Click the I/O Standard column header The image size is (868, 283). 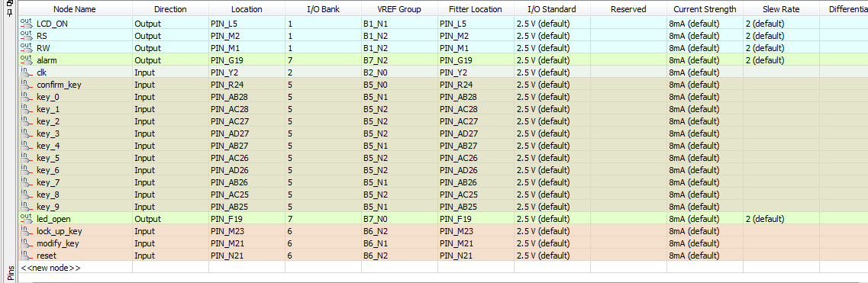(x=553, y=9)
